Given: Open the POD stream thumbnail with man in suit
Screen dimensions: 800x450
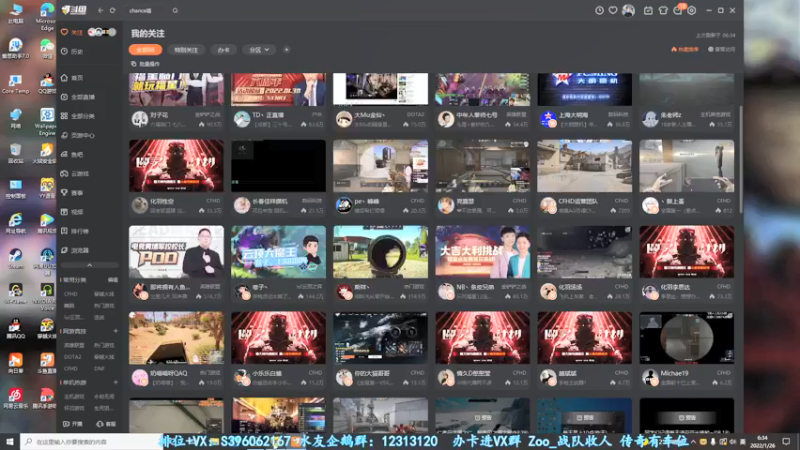Looking at the screenshot, I should point(176,252).
